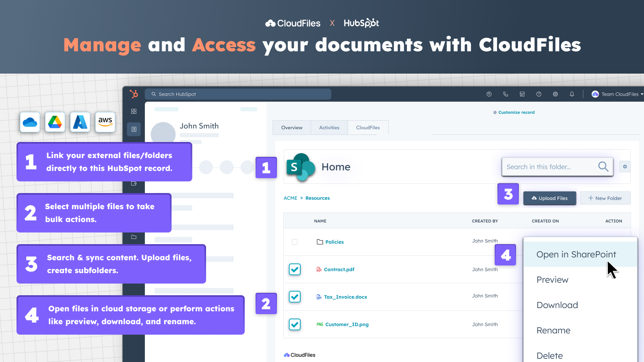Uncheck the Tax_Invoice.docx checkbox
This screenshot has height=362, width=644.
(295, 297)
